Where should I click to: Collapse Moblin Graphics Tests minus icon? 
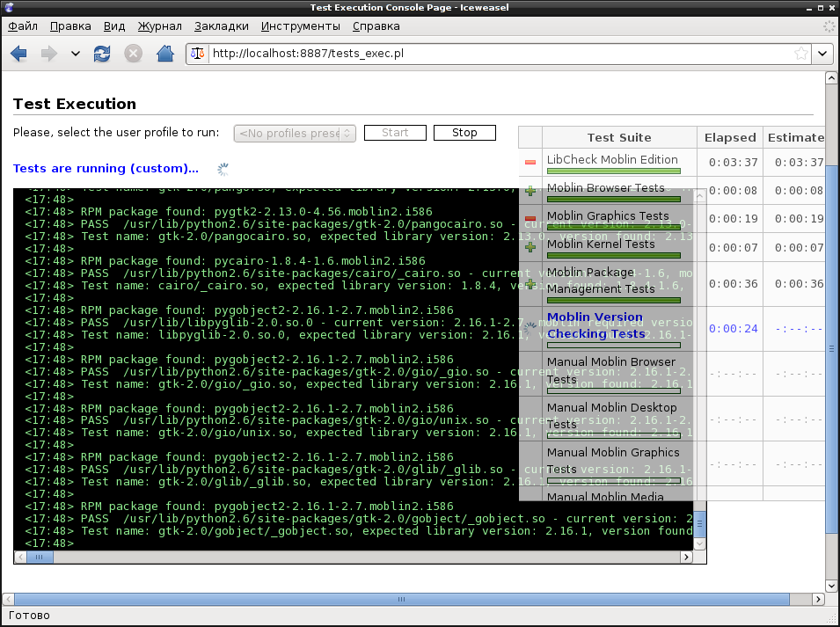tap(530, 218)
